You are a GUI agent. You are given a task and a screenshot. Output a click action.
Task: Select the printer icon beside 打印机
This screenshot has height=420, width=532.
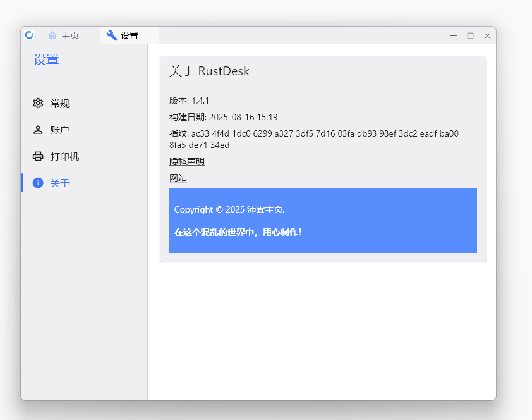pyautogui.click(x=38, y=156)
